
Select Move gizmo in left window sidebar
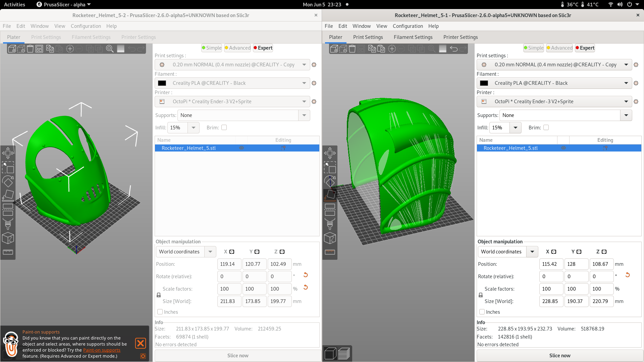(x=8, y=153)
